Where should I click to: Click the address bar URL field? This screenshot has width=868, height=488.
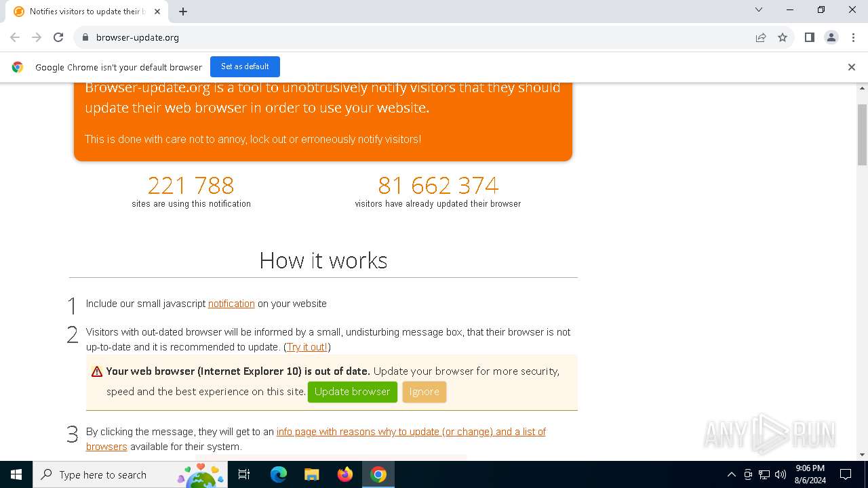tap(414, 37)
